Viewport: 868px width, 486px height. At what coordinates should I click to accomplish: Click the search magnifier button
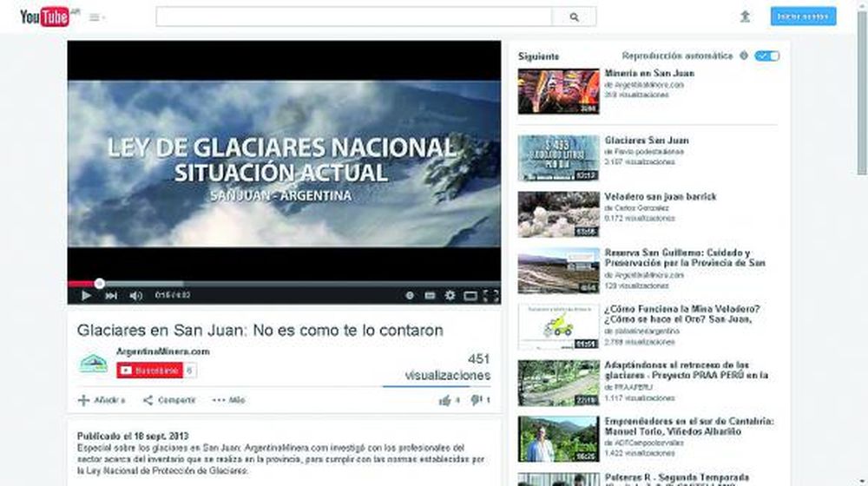coord(574,17)
